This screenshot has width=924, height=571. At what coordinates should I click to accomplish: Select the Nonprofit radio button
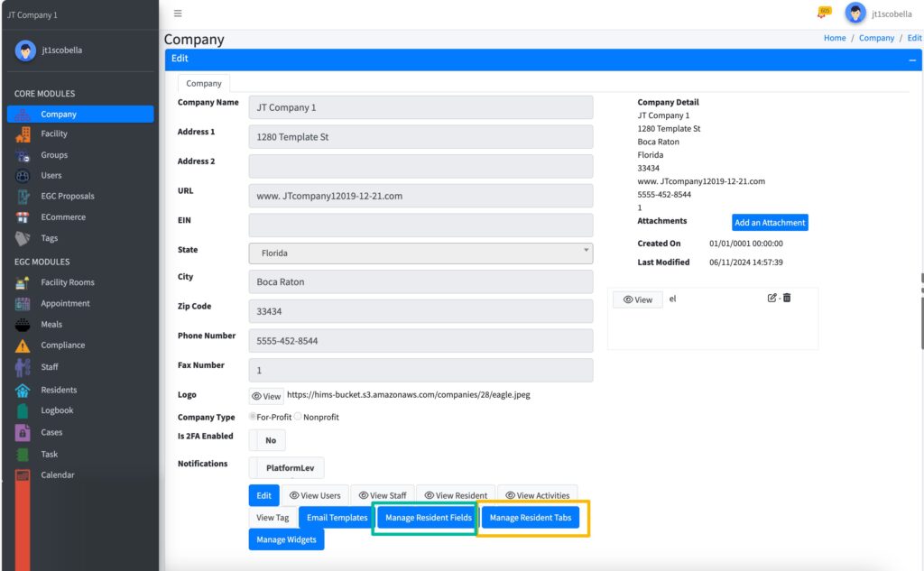298,417
